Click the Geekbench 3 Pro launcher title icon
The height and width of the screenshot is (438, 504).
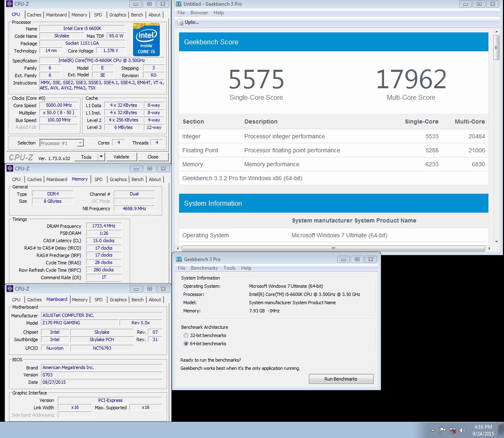tap(179, 259)
